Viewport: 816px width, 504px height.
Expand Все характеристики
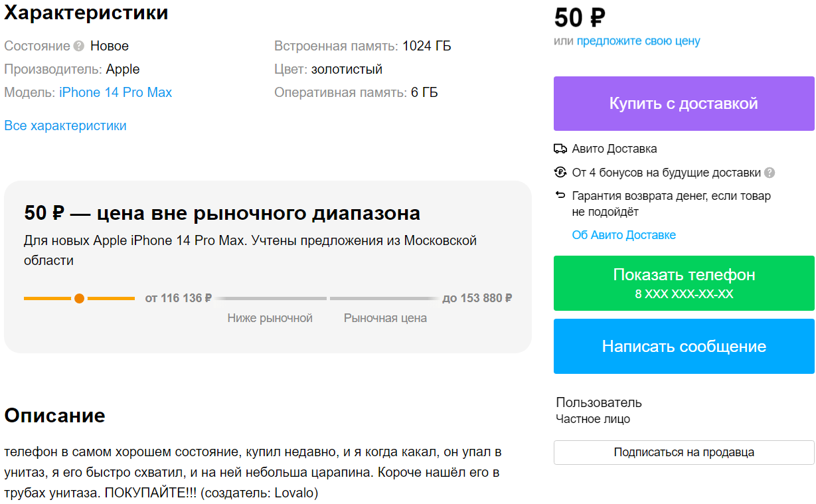(x=65, y=126)
